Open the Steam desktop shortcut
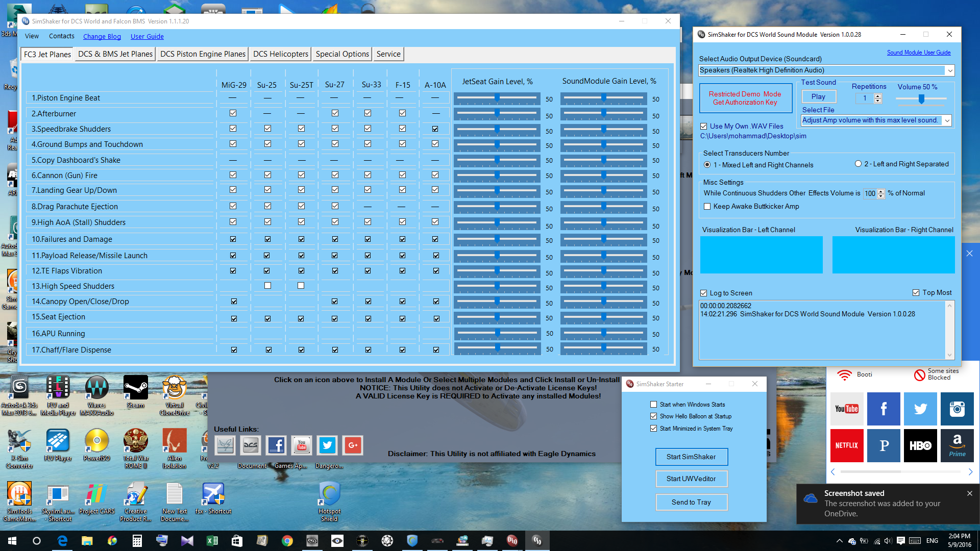The image size is (980, 551). [x=135, y=392]
